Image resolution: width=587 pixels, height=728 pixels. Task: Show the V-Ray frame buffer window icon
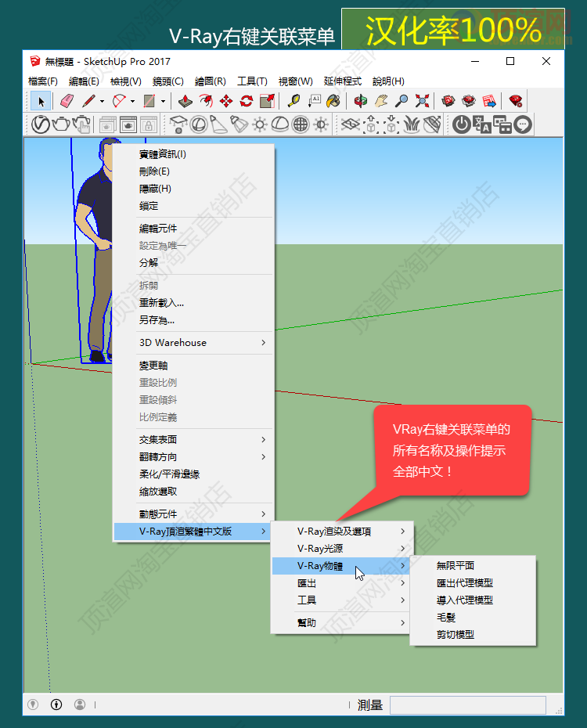(x=128, y=125)
